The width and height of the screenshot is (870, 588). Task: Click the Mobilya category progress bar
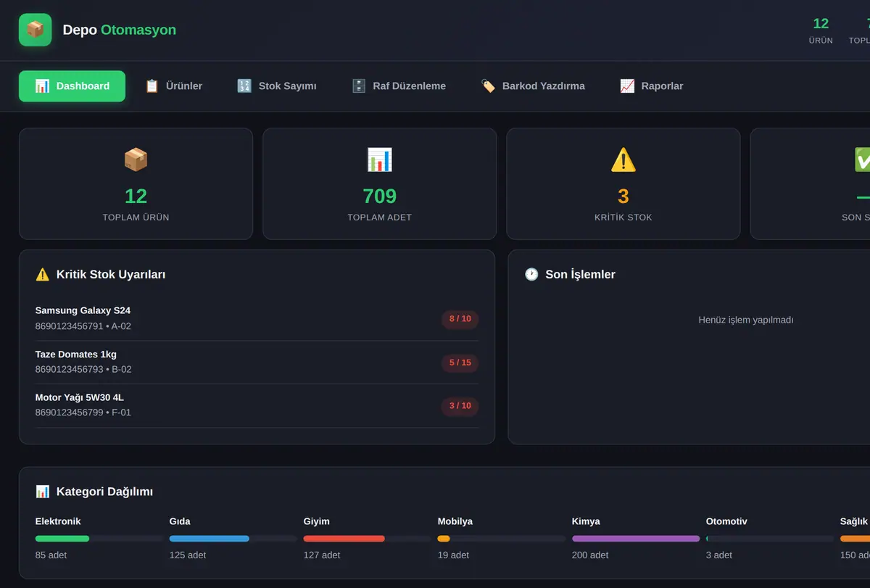coord(502,539)
